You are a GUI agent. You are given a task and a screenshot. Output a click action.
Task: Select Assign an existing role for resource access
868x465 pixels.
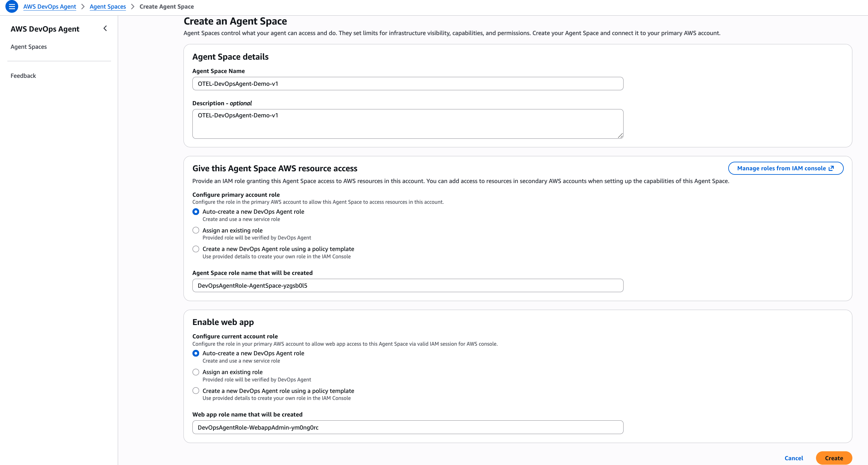coord(196,230)
